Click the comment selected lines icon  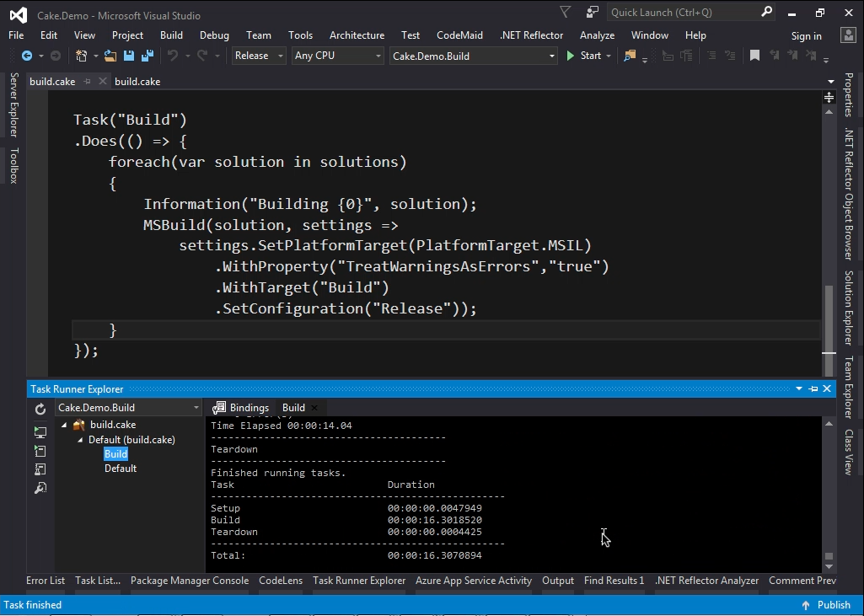click(x=711, y=56)
